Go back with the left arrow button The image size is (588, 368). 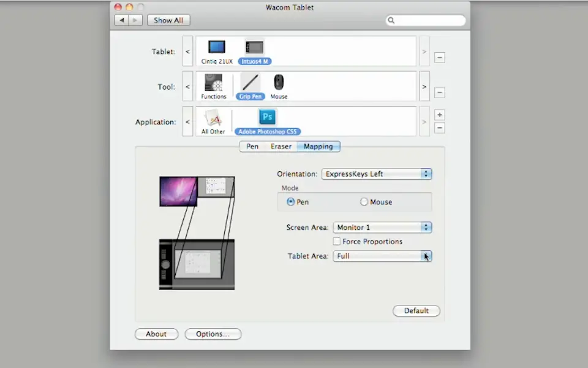[x=121, y=20]
